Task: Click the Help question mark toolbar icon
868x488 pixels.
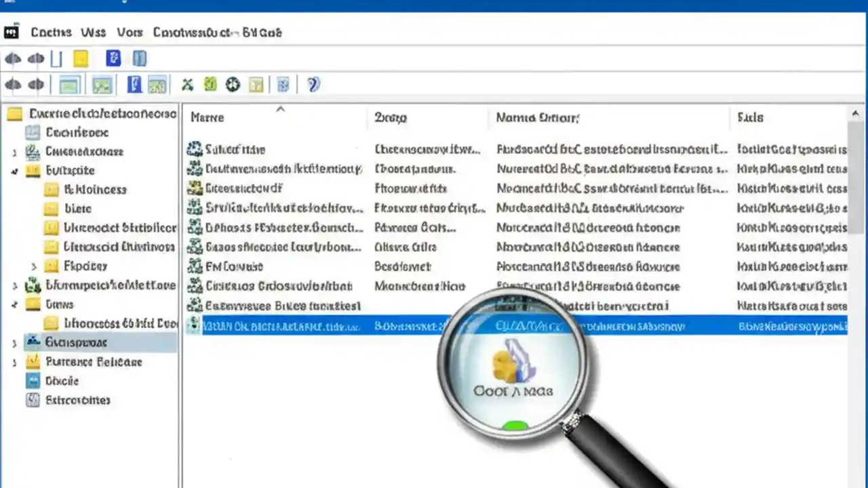Action: point(313,84)
